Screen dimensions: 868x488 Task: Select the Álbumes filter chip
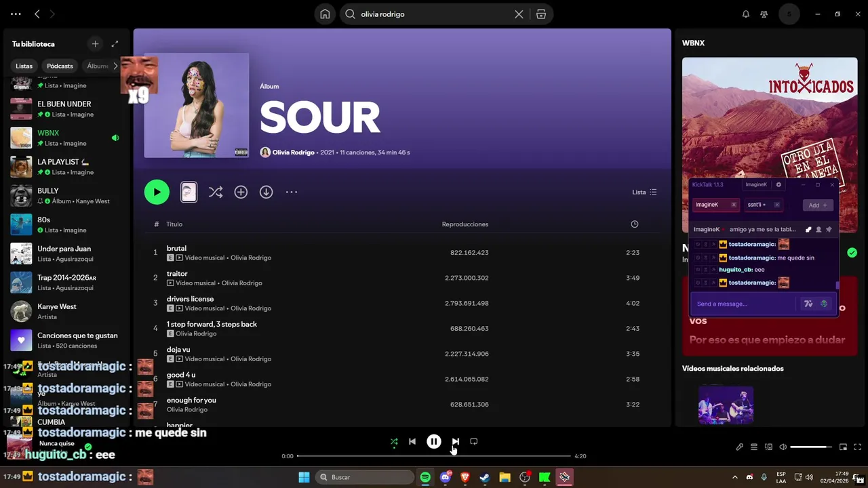98,66
